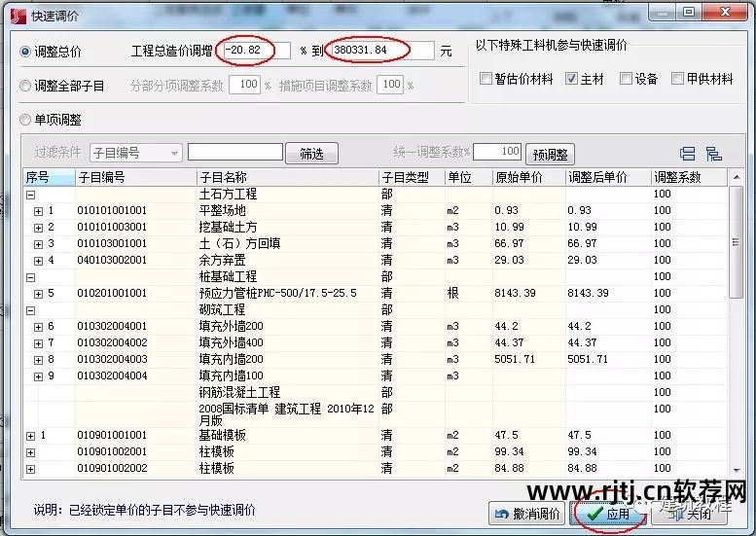Screen dimensions: 756x536
Task: Expand row 1 平整场地
Action: 39,211
